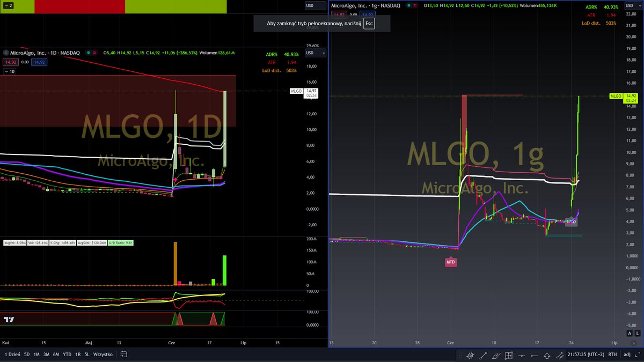Expand the collapsed 10 indicators list

pos(10,71)
